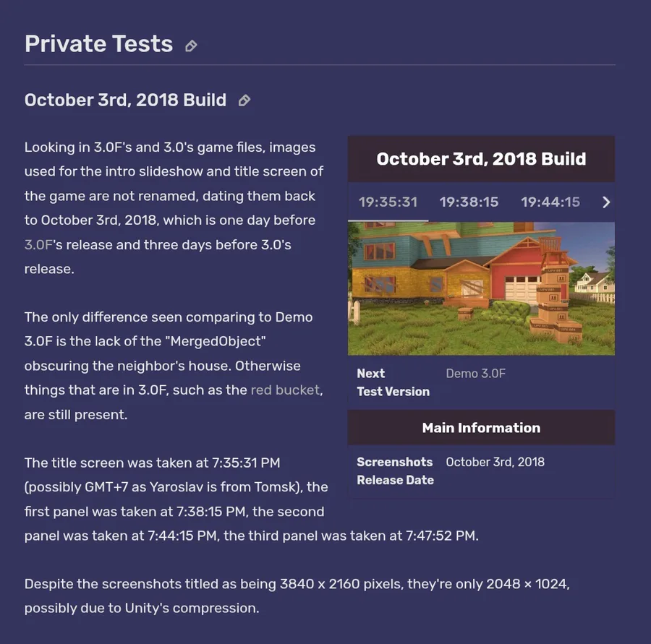Click the Private Tests heading text

(98, 44)
